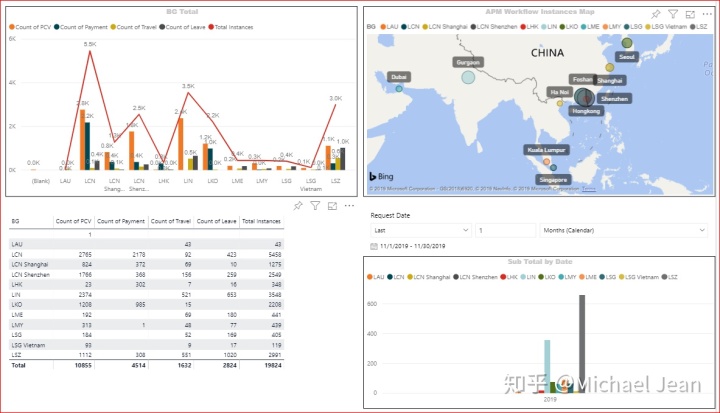Click the 5.5K data label in BG Total
The height and width of the screenshot is (413, 720).
90,44
